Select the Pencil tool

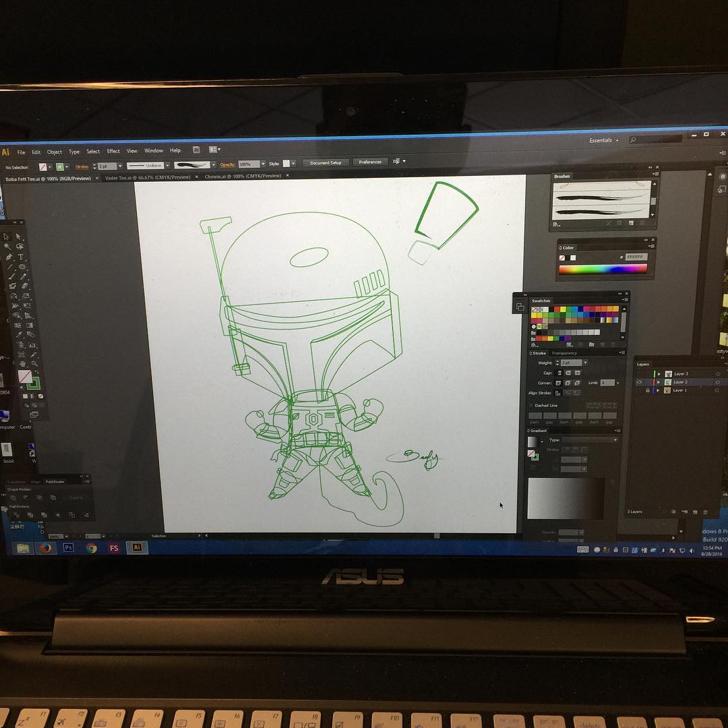coord(23,276)
